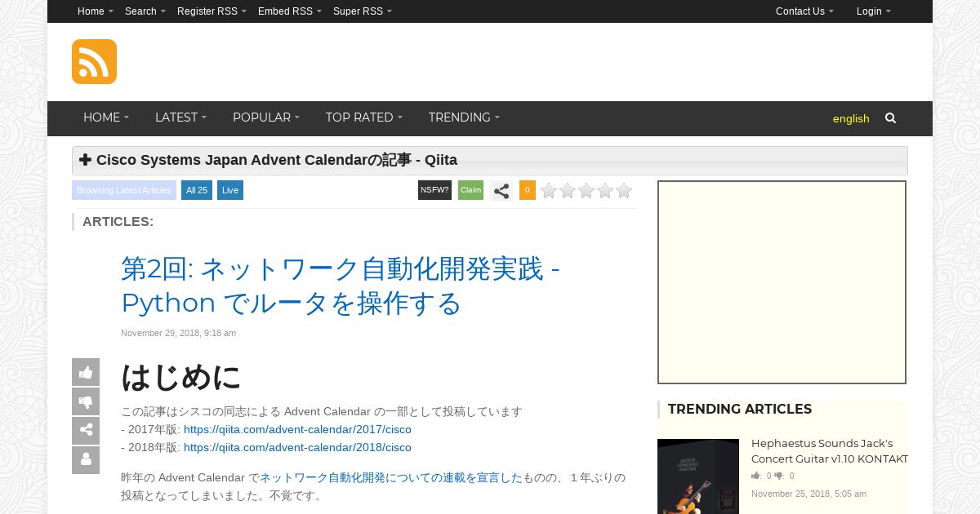Rate the feed three stars
980x514 pixels.
click(586, 191)
